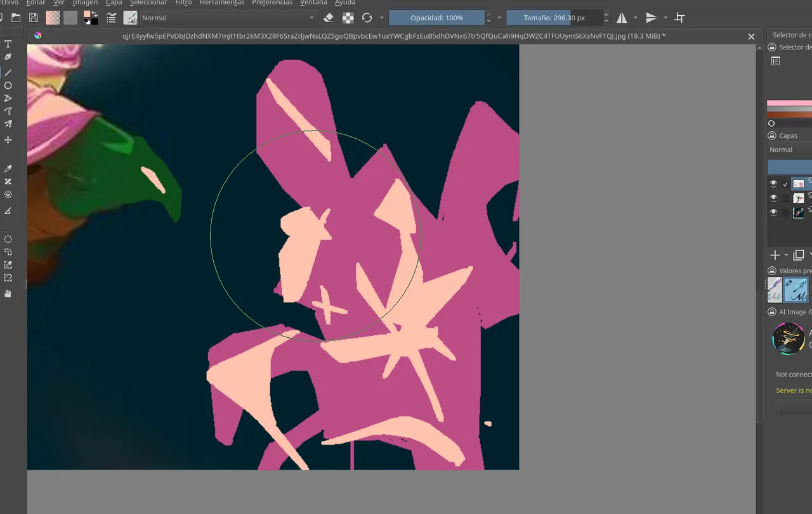Open the Imagen menu
The height and width of the screenshot is (514, 812).
[85, 3]
